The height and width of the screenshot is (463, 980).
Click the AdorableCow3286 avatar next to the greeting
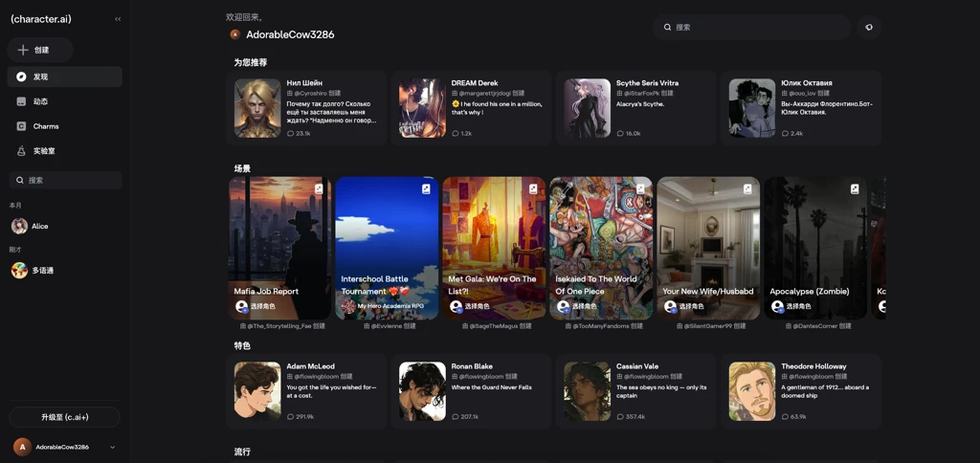[235, 34]
